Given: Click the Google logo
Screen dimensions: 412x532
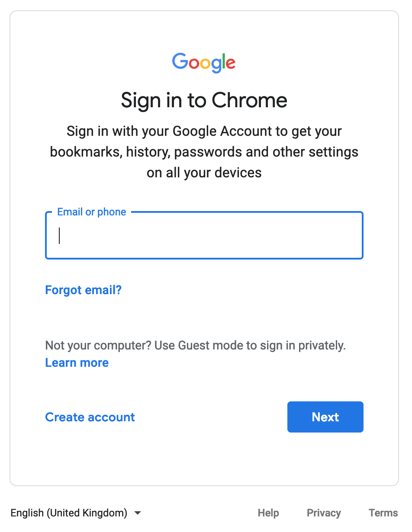Looking at the screenshot, I should pos(204,63).
